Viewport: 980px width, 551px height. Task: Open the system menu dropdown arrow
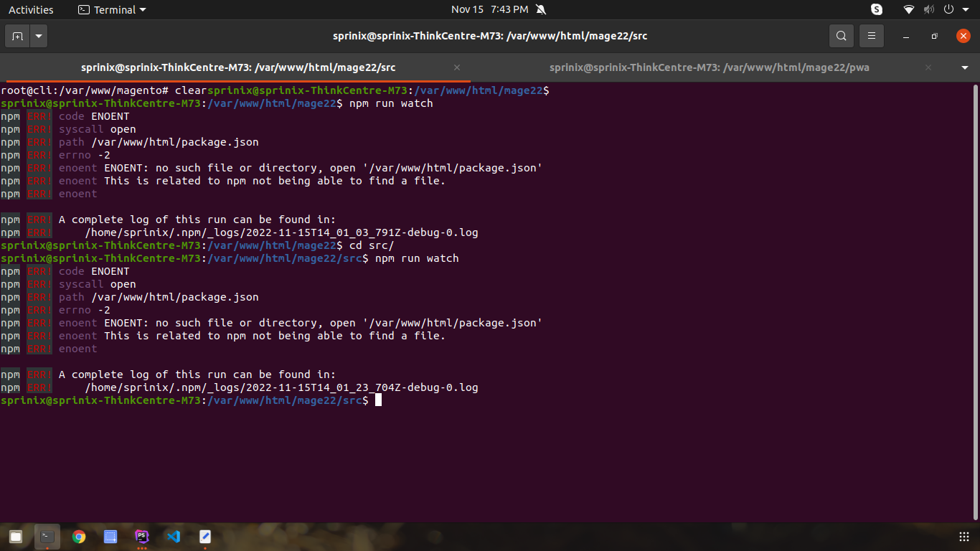tap(964, 9)
